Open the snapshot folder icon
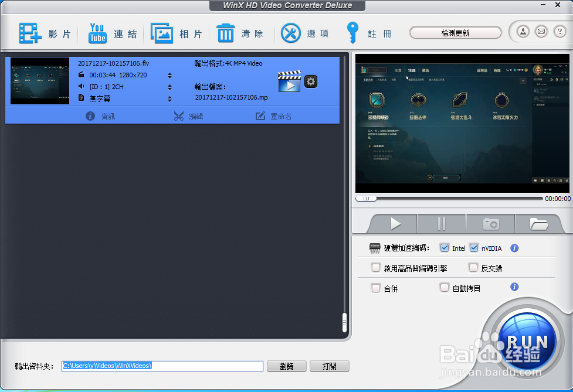The height and width of the screenshot is (392, 573). click(538, 224)
